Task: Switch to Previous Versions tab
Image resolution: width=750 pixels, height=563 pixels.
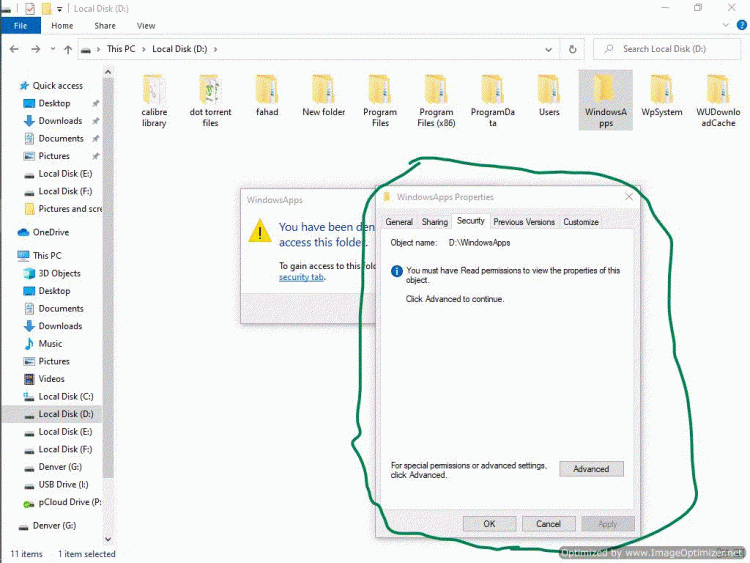Action: pos(524,222)
